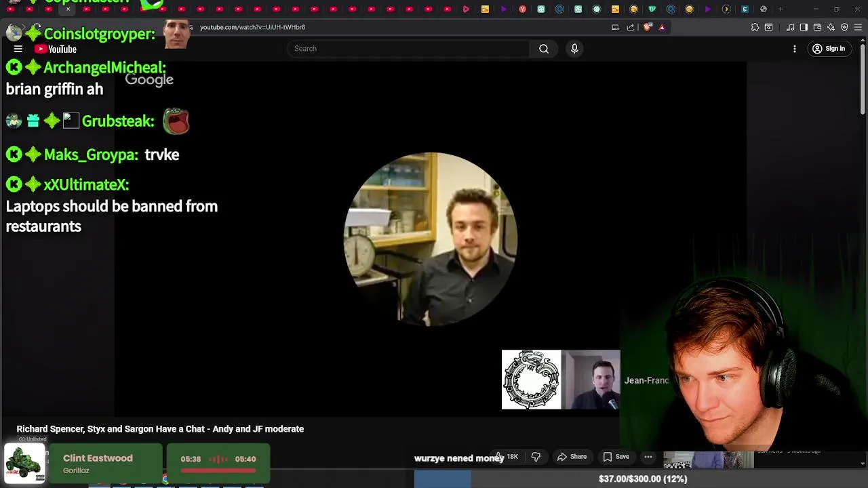Image resolution: width=868 pixels, height=488 pixels.
Task: Switch to the teal E favicon tab
Action: coord(745,9)
